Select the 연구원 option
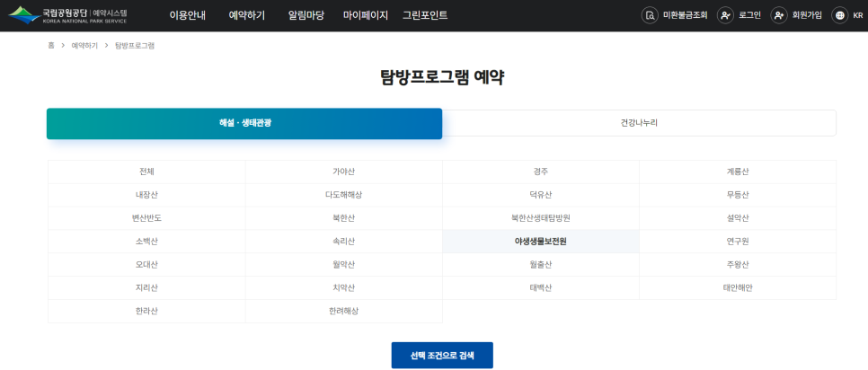The width and height of the screenshot is (868, 370). (x=738, y=242)
